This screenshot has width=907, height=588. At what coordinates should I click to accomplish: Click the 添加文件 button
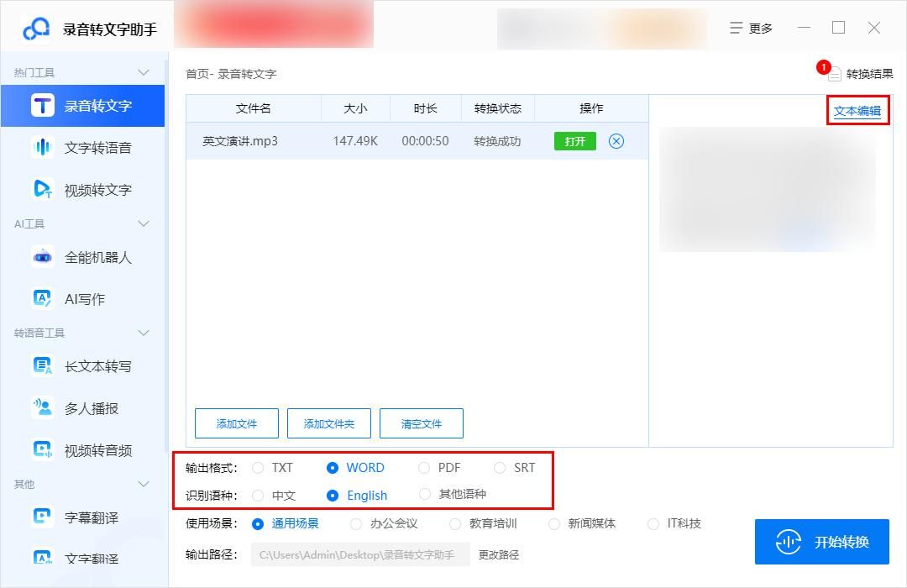237,423
